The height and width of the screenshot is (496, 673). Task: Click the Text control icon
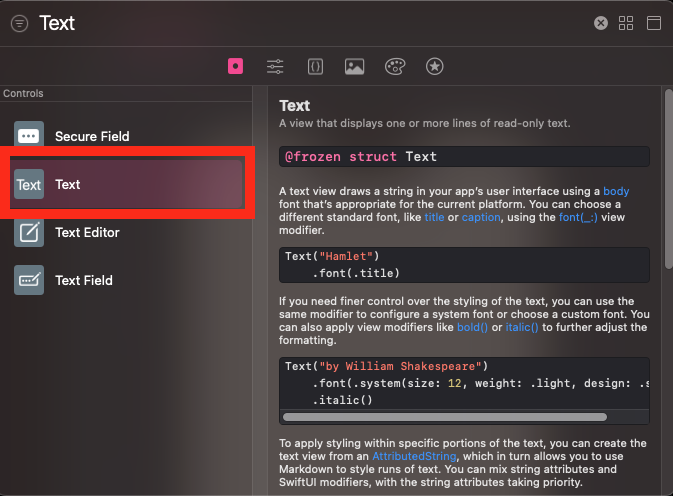(29, 184)
